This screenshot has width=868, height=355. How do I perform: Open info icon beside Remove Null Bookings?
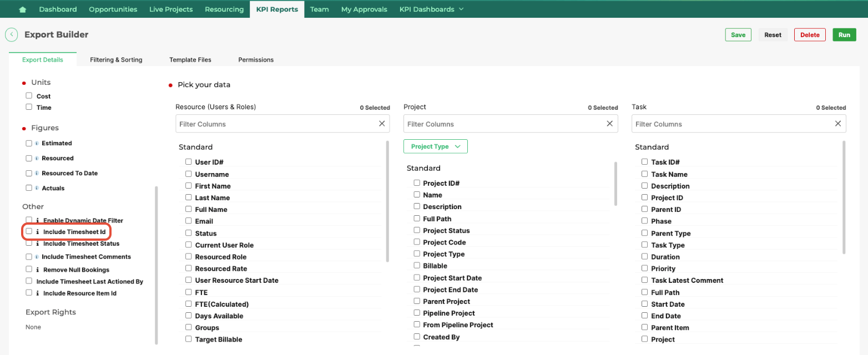(x=38, y=270)
